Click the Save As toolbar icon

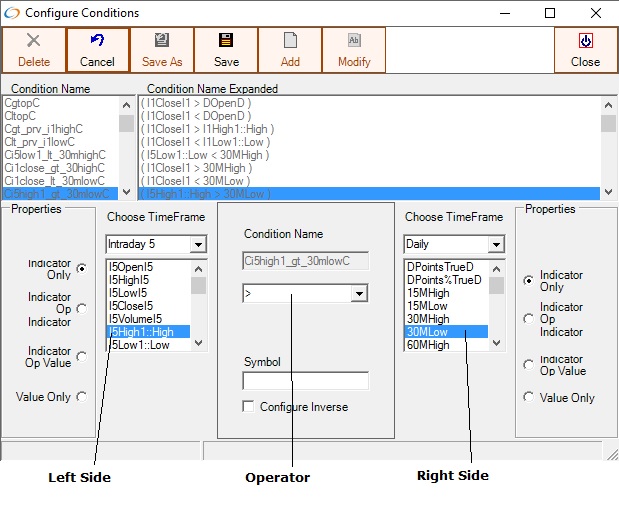point(161,41)
